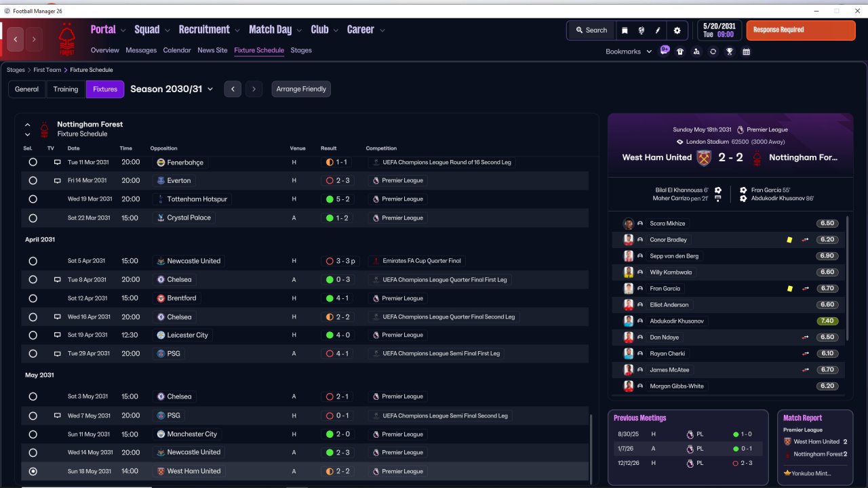Select the Manchester City fixture radio button
The image size is (868, 488).
pyautogui.click(x=33, y=434)
